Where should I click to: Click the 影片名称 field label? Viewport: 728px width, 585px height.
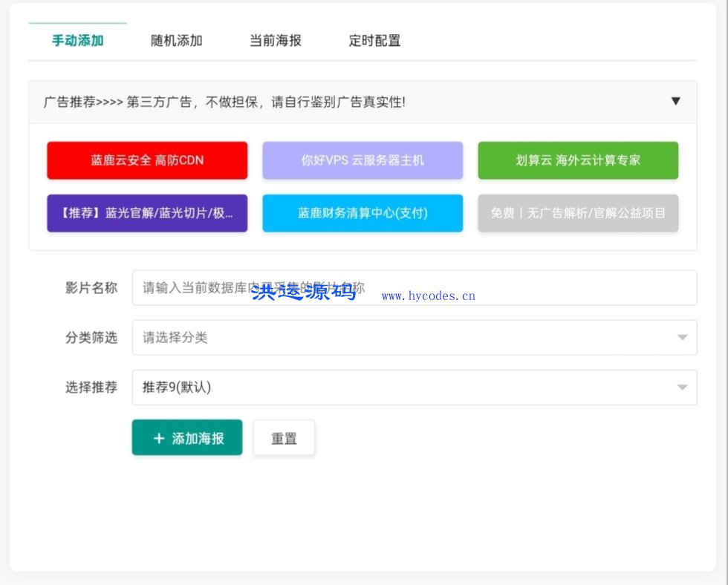(x=91, y=287)
